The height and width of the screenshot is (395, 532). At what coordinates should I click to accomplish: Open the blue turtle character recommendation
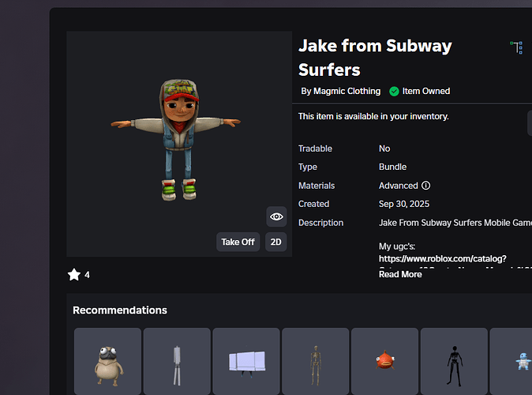coord(511,361)
